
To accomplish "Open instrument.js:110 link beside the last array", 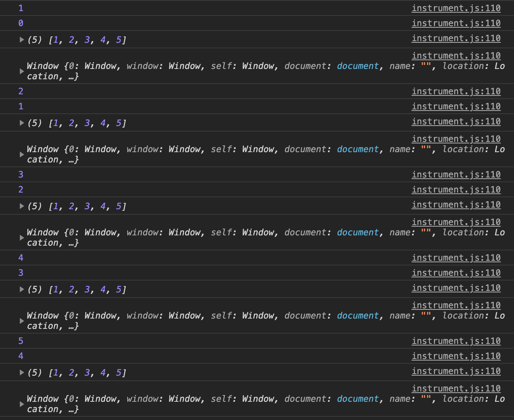I will [x=456, y=371].
